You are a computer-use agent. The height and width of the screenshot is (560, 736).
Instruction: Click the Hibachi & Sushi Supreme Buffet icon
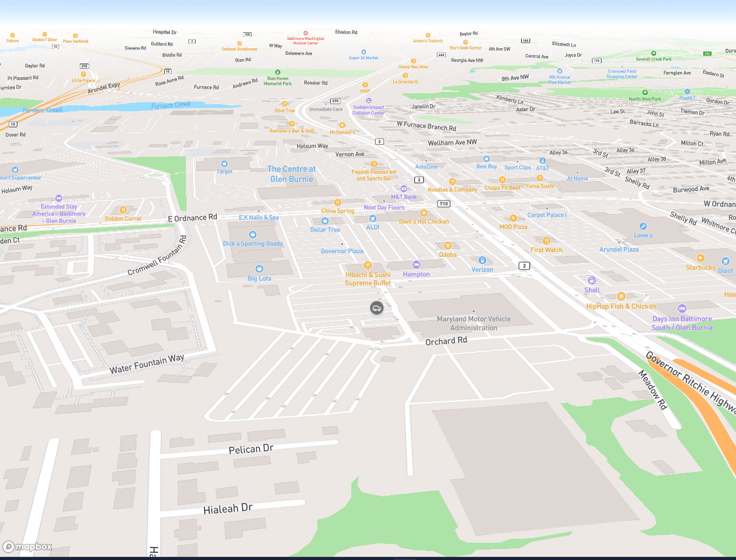click(x=368, y=266)
